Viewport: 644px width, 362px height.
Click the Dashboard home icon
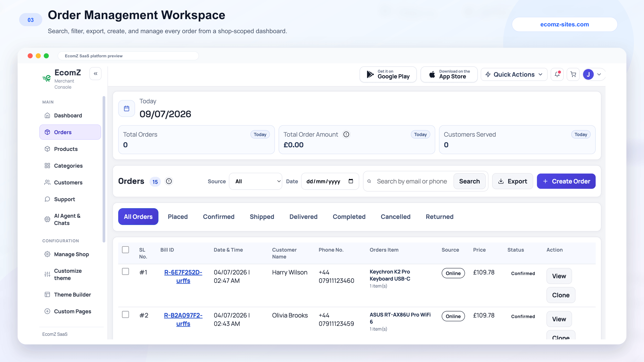point(47,115)
